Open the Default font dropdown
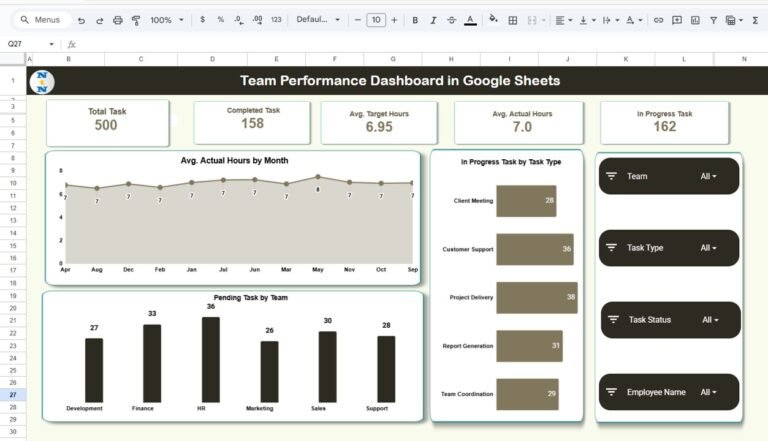 318,20
